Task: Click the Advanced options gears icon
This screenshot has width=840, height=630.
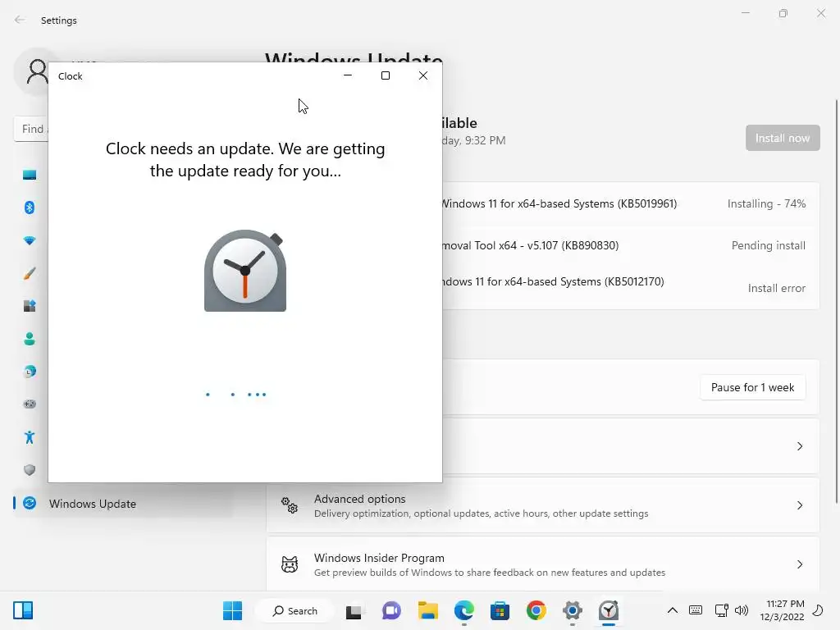Action: pyautogui.click(x=290, y=505)
